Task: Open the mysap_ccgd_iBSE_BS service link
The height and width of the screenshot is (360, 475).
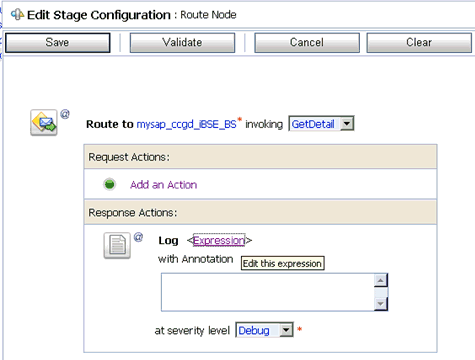Action: pos(187,124)
